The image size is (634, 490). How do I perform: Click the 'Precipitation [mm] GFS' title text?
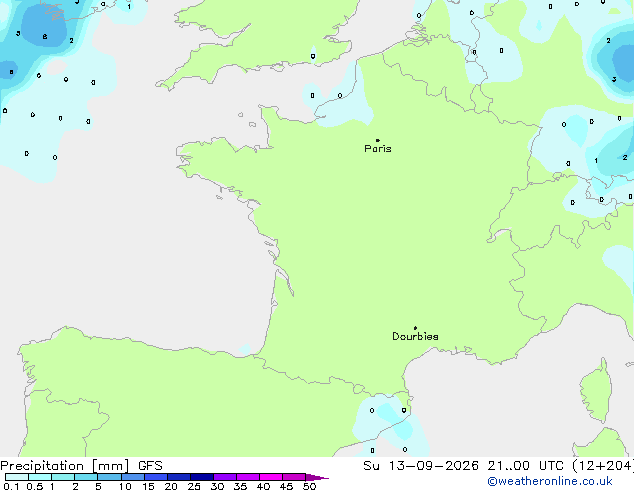(x=81, y=466)
